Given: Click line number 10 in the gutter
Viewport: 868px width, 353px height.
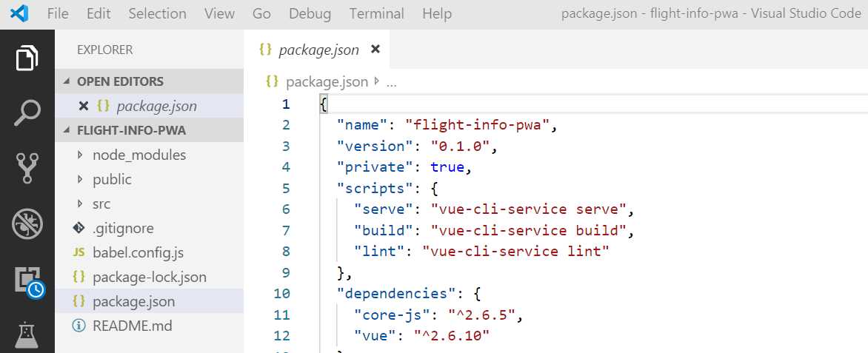Looking at the screenshot, I should (281, 293).
